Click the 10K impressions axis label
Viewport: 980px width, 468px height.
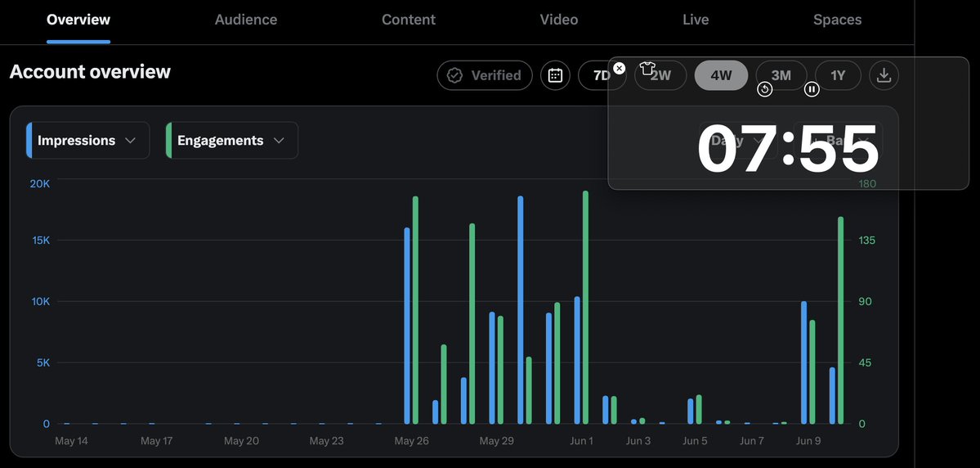pyautogui.click(x=39, y=302)
